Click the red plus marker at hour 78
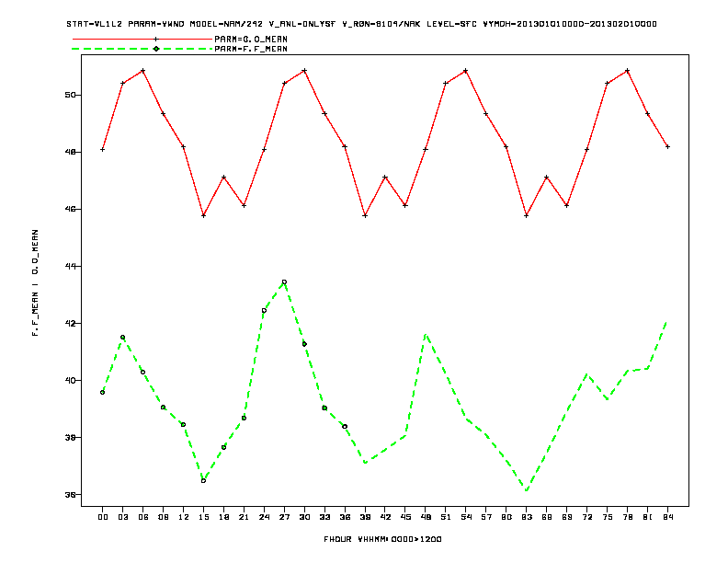This screenshot has height=563, width=728. coord(627,71)
